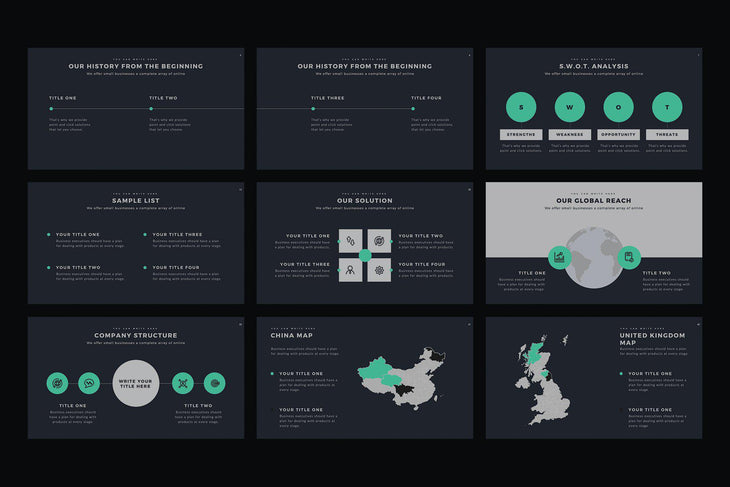Select the Weakness label box
730x487 pixels.
pos(569,134)
